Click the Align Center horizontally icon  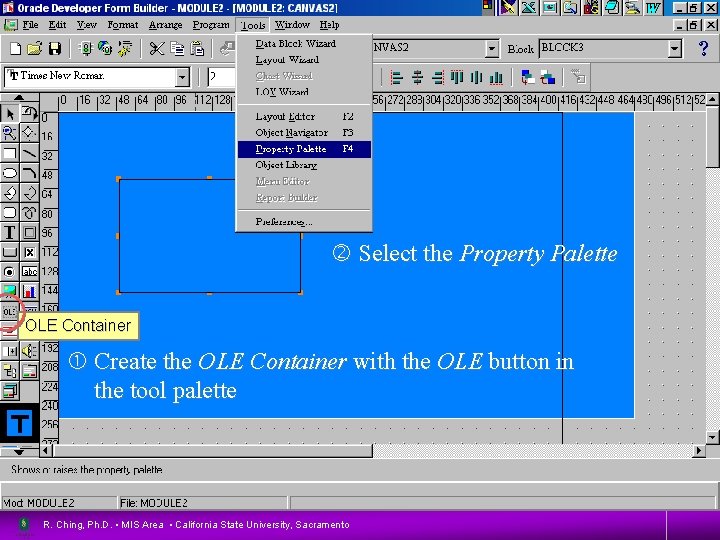coord(417,77)
